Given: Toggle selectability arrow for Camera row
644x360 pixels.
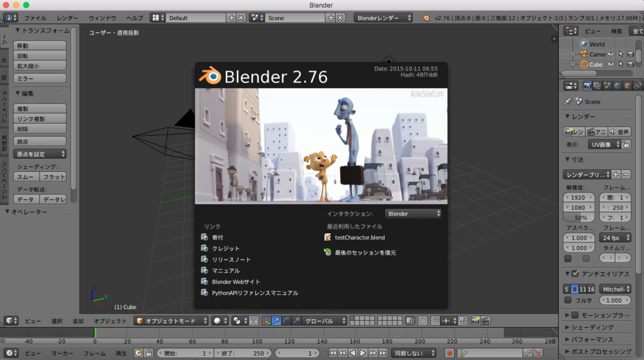Looking at the screenshot, I should (621, 54).
